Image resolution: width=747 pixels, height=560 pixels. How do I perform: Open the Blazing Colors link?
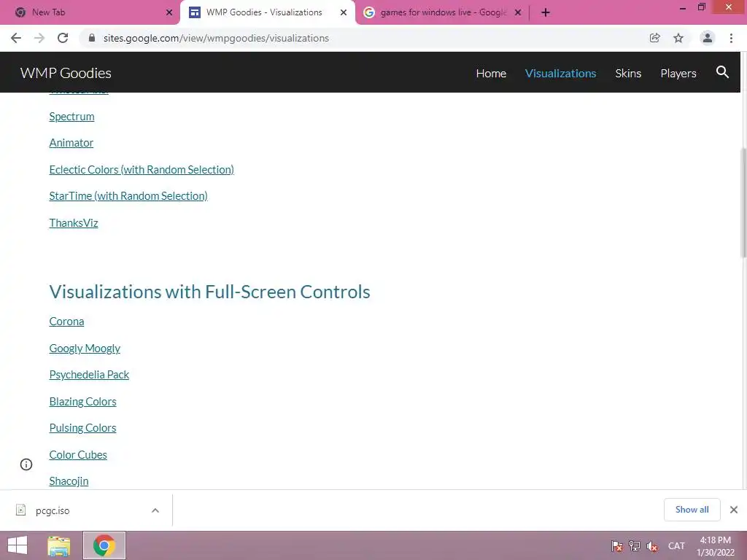tap(83, 402)
